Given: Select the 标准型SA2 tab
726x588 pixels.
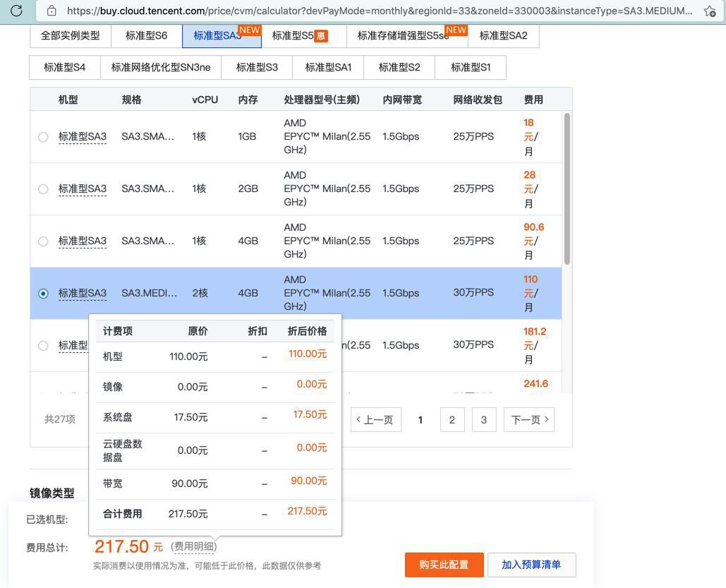Looking at the screenshot, I should click(503, 36).
